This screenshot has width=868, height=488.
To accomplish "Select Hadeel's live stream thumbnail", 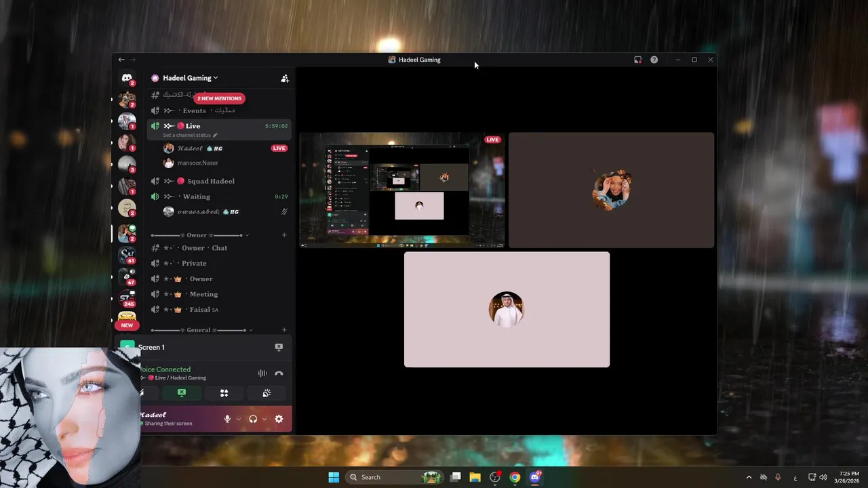I will 402,190.
